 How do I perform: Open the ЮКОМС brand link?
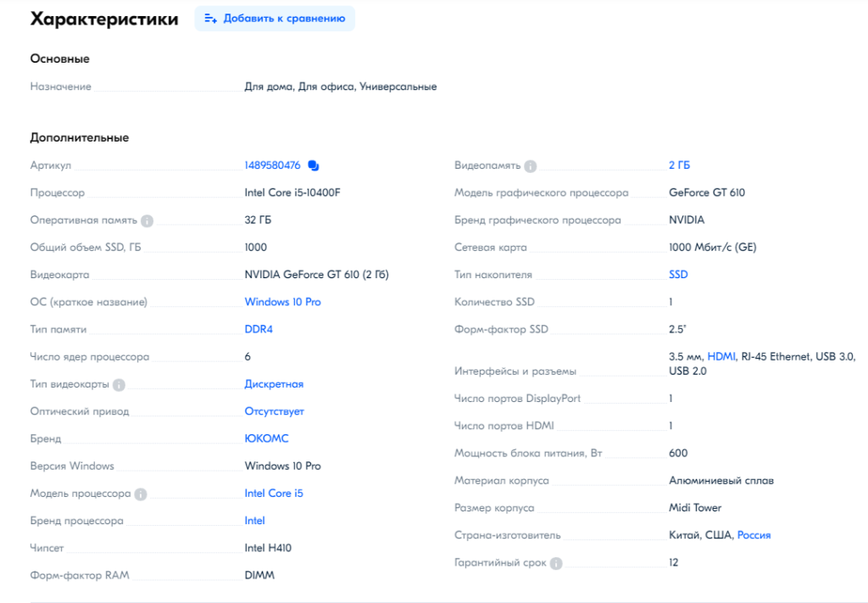click(x=266, y=438)
